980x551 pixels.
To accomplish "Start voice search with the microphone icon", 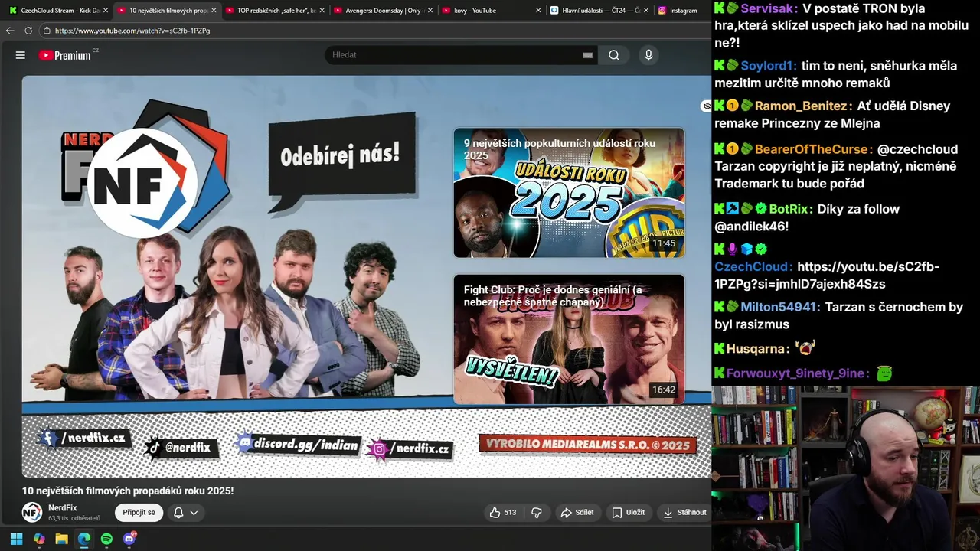I will 648,55.
